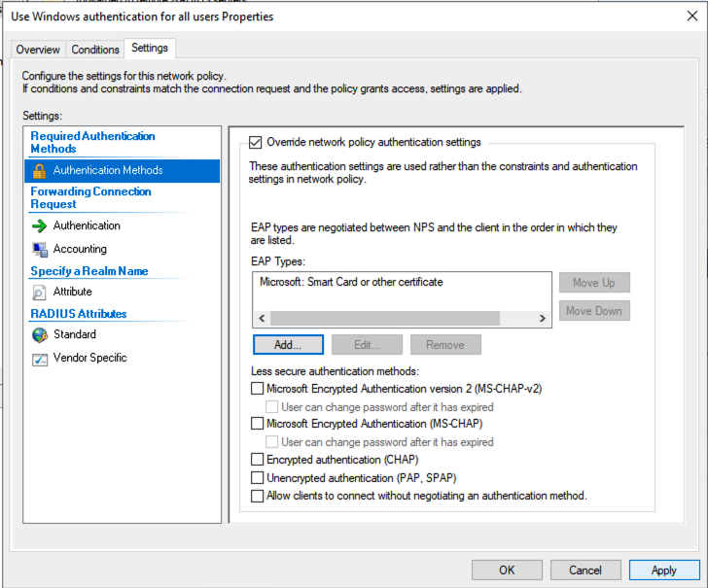The width and height of the screenshot is (708, 588).
Task: Switch to the Overview tab
Action: point(38,50)
